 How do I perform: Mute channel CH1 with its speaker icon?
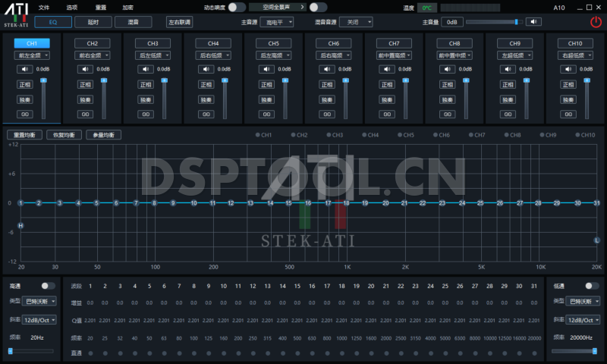(25, 69)
